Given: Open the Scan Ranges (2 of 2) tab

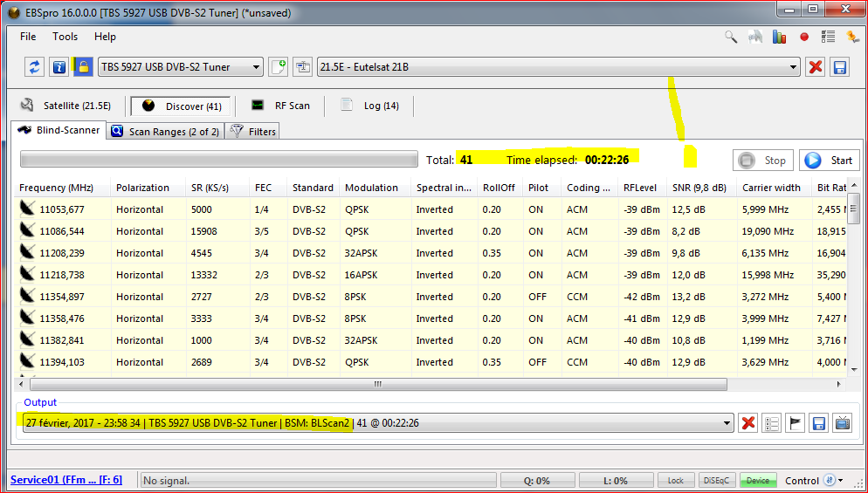Looking at the screenshot, I should coord(166,131).
